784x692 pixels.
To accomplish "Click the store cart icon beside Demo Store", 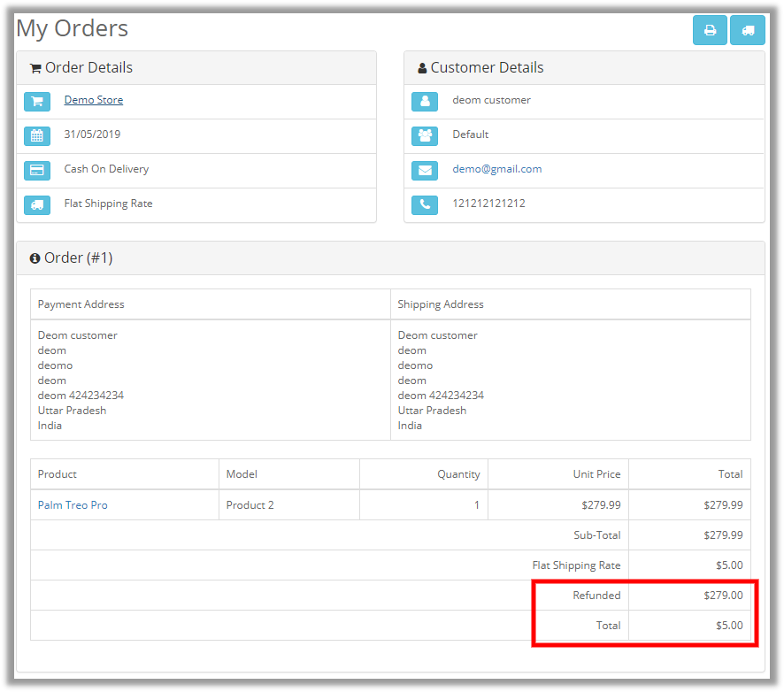I will [x=37, y=102].
